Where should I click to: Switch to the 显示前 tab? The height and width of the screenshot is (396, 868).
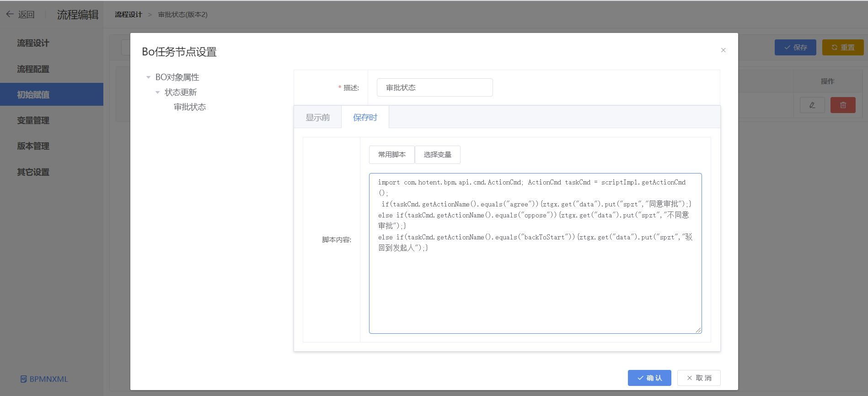point(317,118)
